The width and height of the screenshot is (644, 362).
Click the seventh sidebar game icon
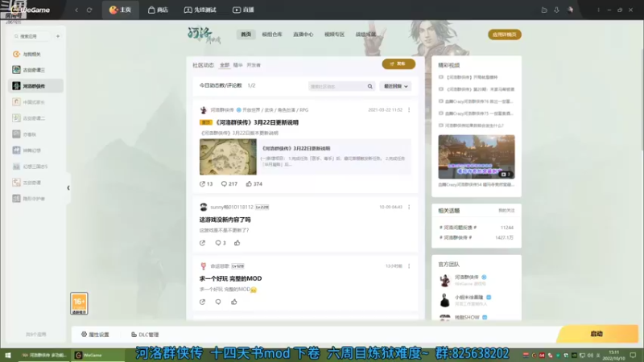pos(16,150)
